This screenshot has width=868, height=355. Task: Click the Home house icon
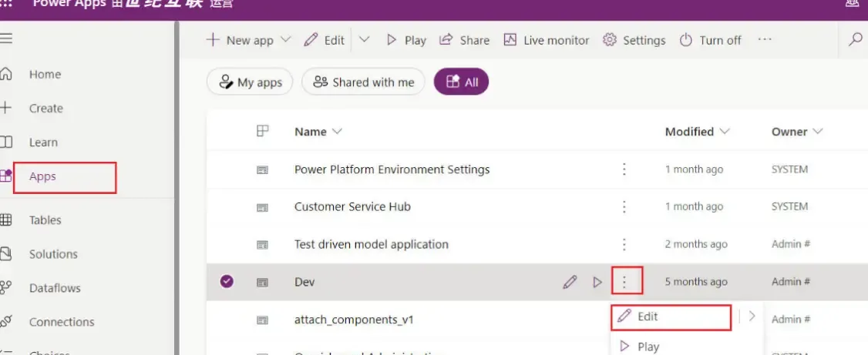(5, 74)
